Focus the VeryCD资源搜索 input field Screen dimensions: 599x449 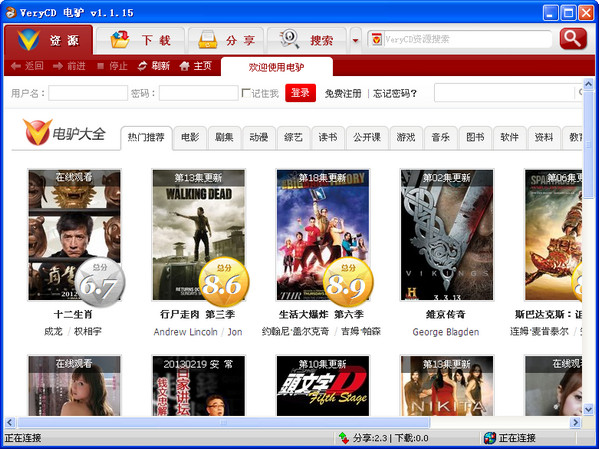coord(468,39)
